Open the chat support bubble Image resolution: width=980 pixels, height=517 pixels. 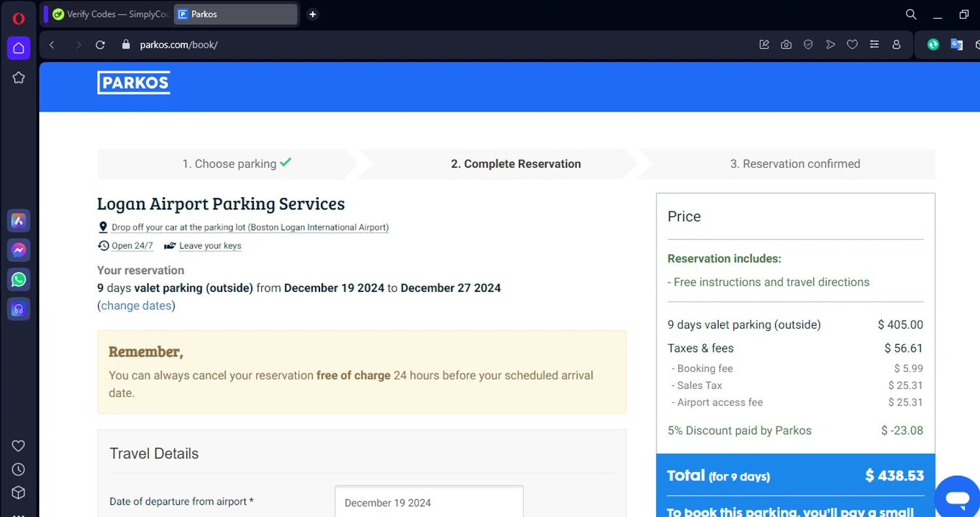(x=957, y=499)
